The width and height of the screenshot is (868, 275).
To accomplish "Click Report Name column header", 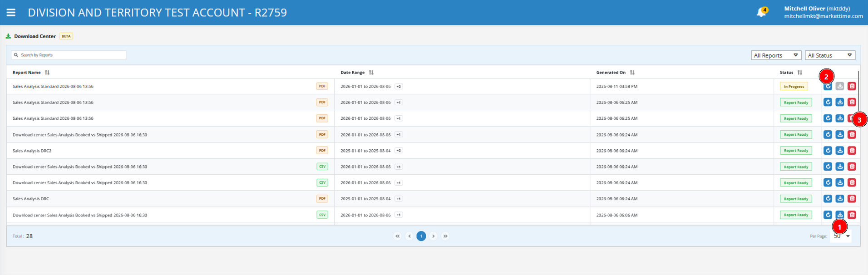I will pos(26,73).
